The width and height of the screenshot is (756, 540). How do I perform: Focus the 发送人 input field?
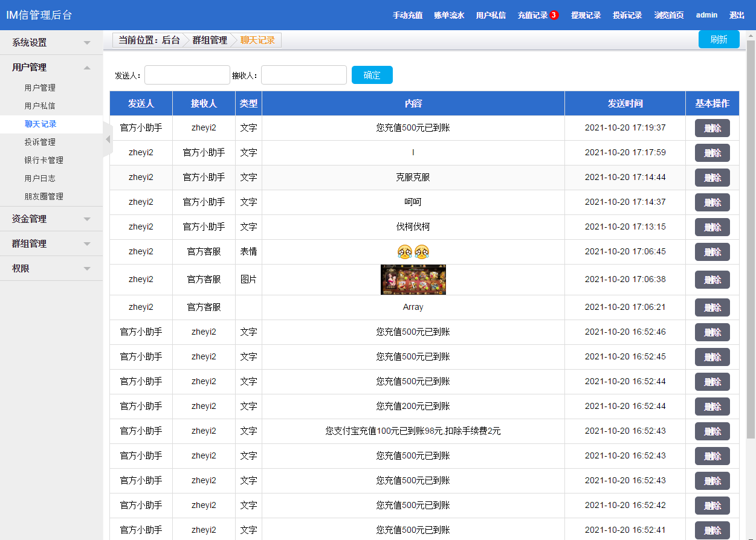pyautogui.click(x=187, y=75)
